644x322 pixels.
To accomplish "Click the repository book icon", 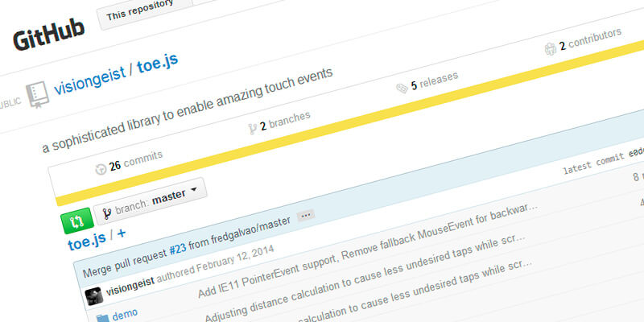I will pyautogui.click(x=37, y=94).
